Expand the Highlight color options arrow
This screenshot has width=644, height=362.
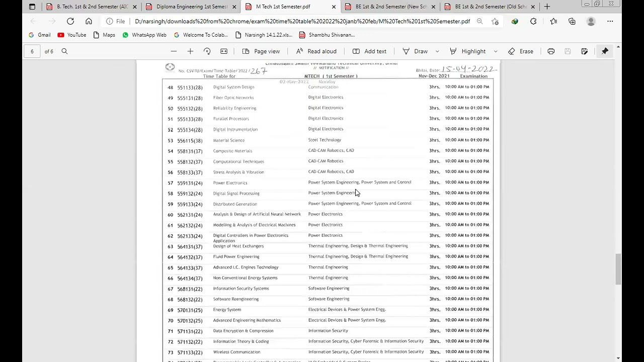tap(495, 51)
